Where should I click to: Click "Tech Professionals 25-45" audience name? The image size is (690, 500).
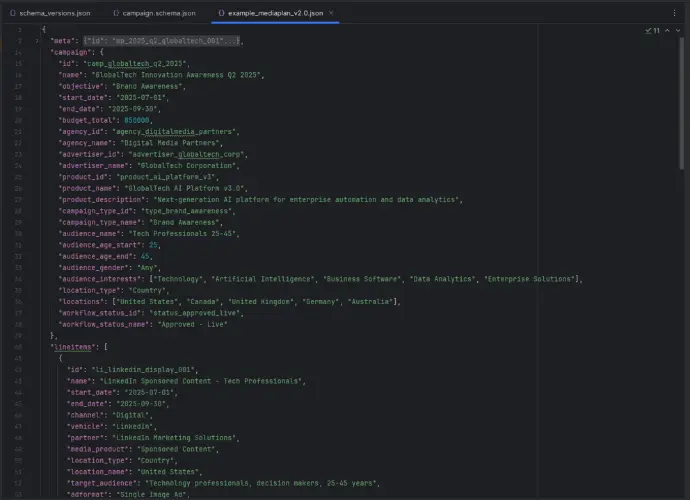coord(182,234)
